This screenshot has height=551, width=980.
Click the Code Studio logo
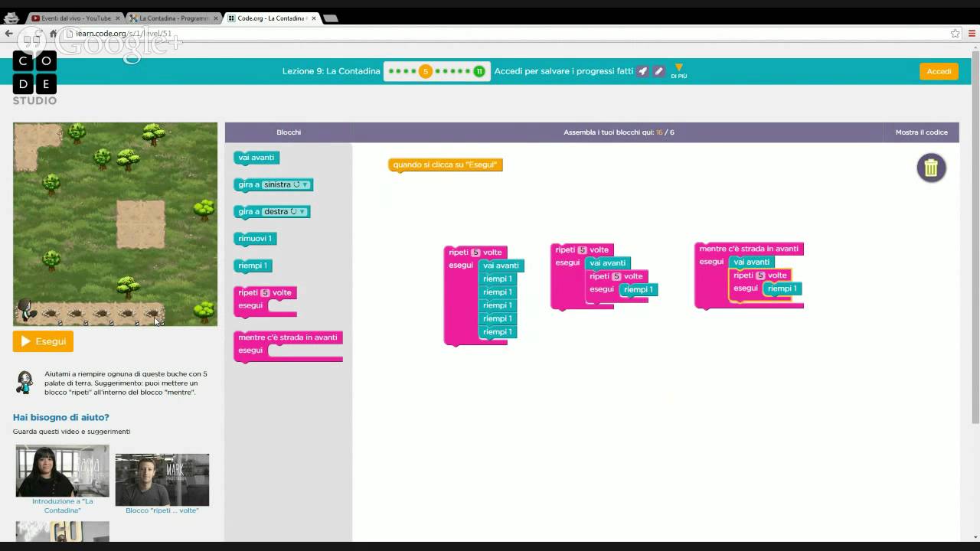tap(34, 78)
